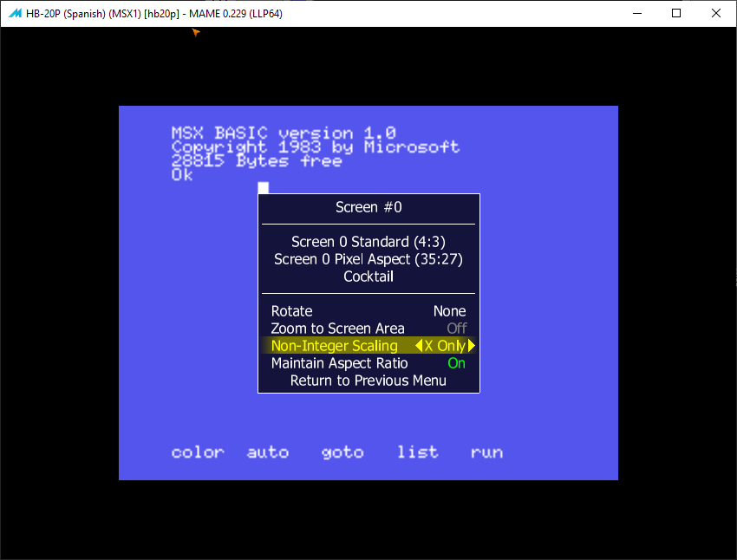Screen dimensions: 737x560
Task: Toggle Zoom to Screen Area Off value
Action: coord(456,329)
